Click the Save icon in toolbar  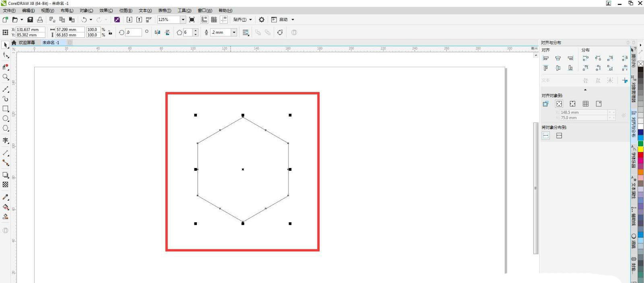coord(30,20)
